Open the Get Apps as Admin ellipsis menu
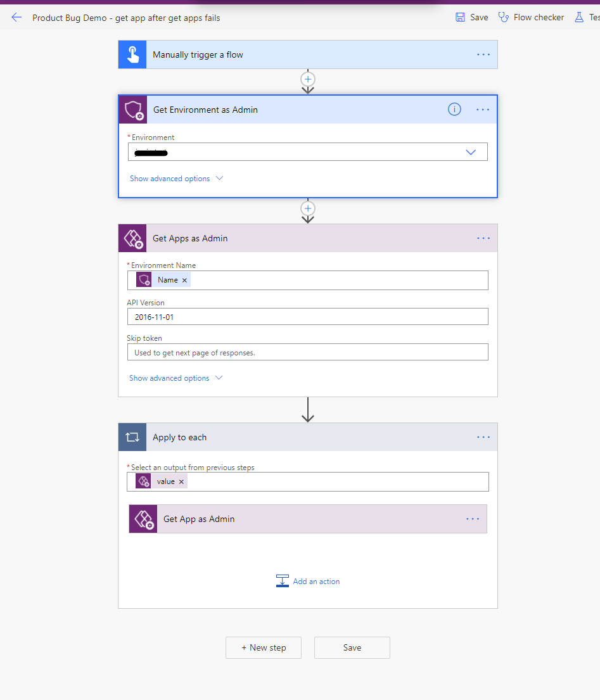Image resolution: width=600 pixels, height=700 pixels. [483, 238]
